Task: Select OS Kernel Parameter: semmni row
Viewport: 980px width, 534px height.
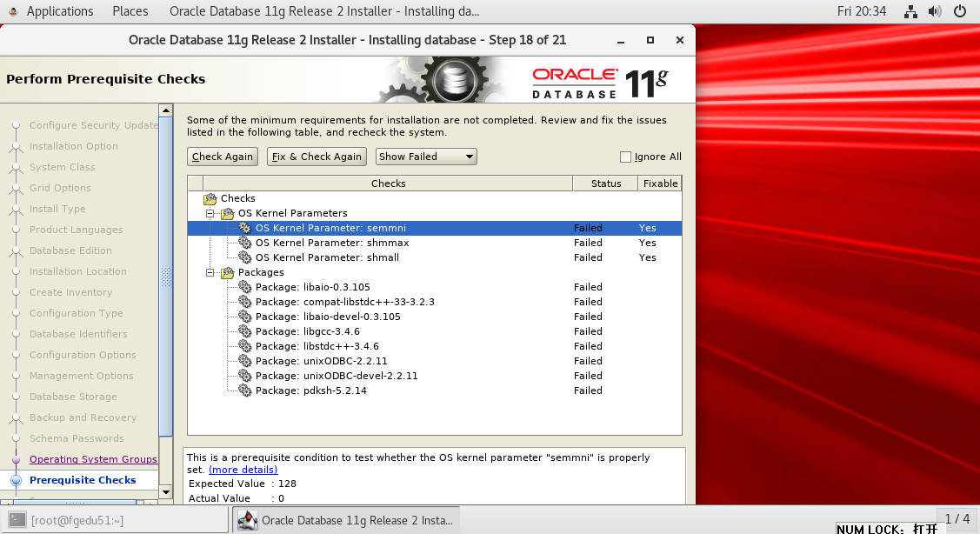Action: pos(435,228)
